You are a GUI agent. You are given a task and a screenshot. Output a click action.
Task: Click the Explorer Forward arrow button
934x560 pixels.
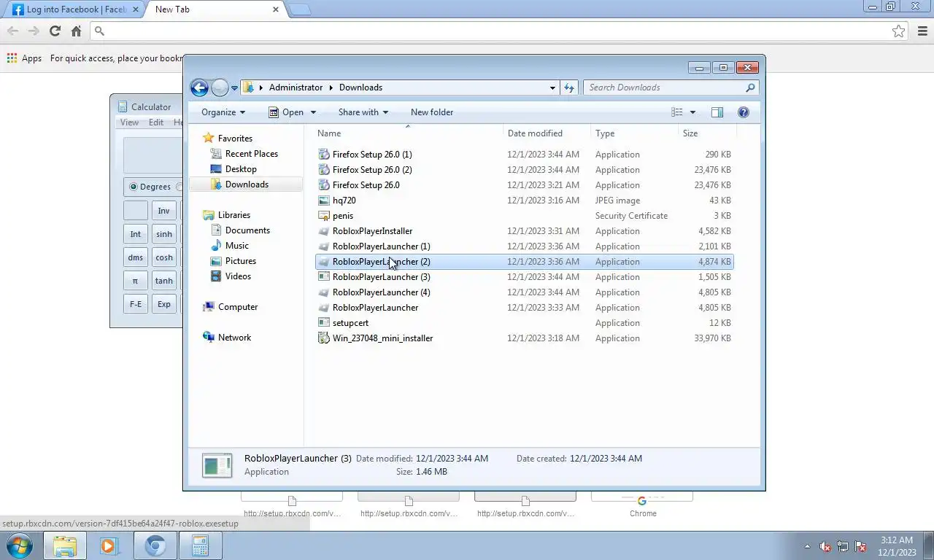[220, 87]
